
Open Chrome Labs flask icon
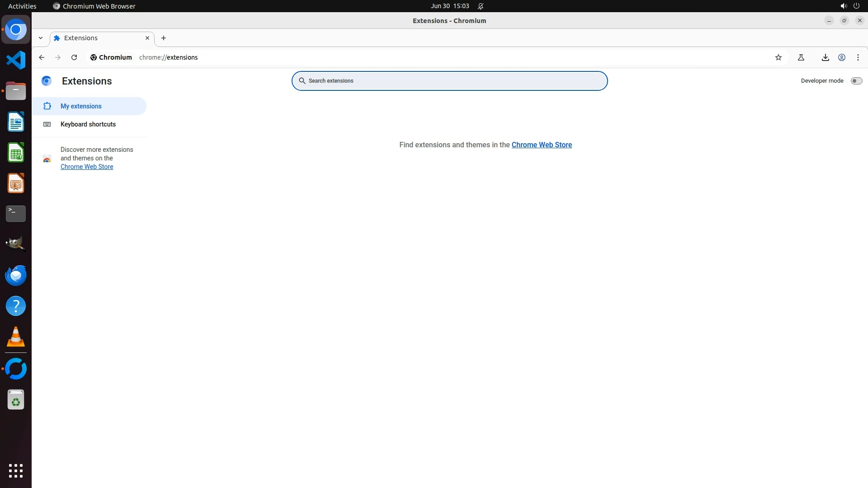(801, 57)
